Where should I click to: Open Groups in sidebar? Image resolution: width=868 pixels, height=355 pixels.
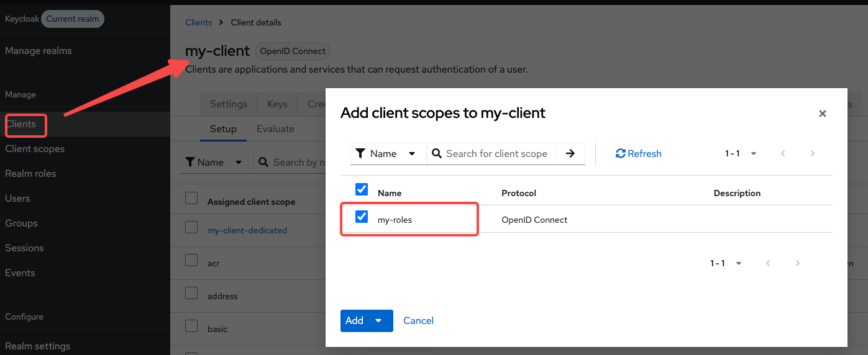[x=85, y=223]
